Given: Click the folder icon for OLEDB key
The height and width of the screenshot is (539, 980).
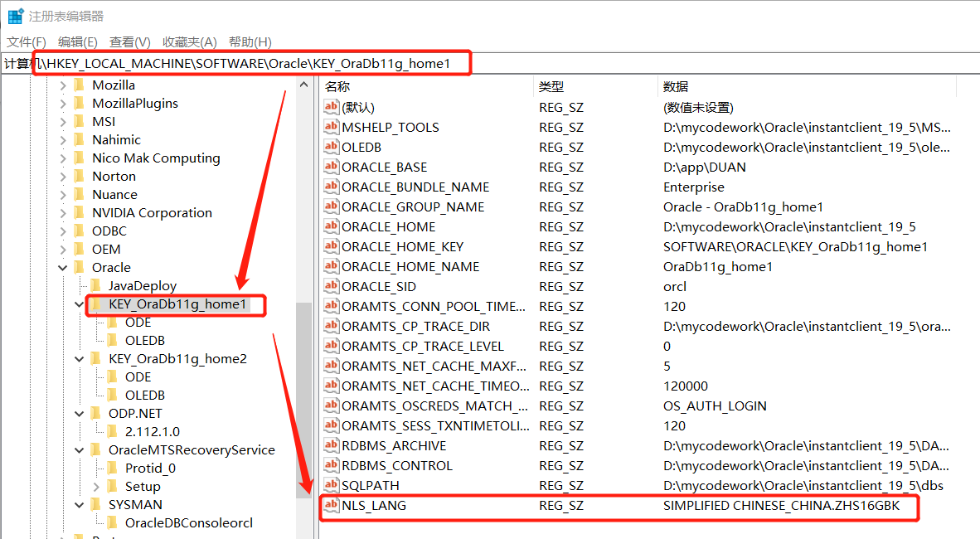Looking at the screenshot, I should pos(114,340).
